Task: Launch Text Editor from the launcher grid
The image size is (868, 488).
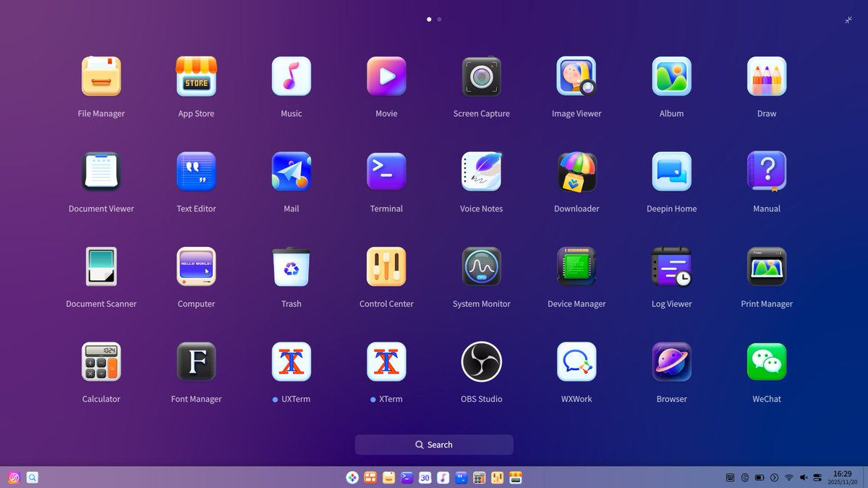Action: [x=196, y=172]
